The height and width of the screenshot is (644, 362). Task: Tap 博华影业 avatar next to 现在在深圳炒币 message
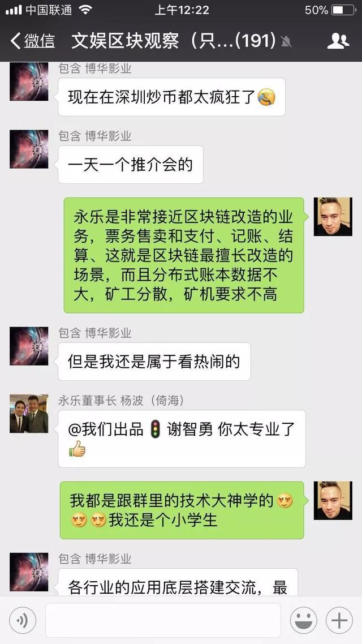click(x=29, y=81)
